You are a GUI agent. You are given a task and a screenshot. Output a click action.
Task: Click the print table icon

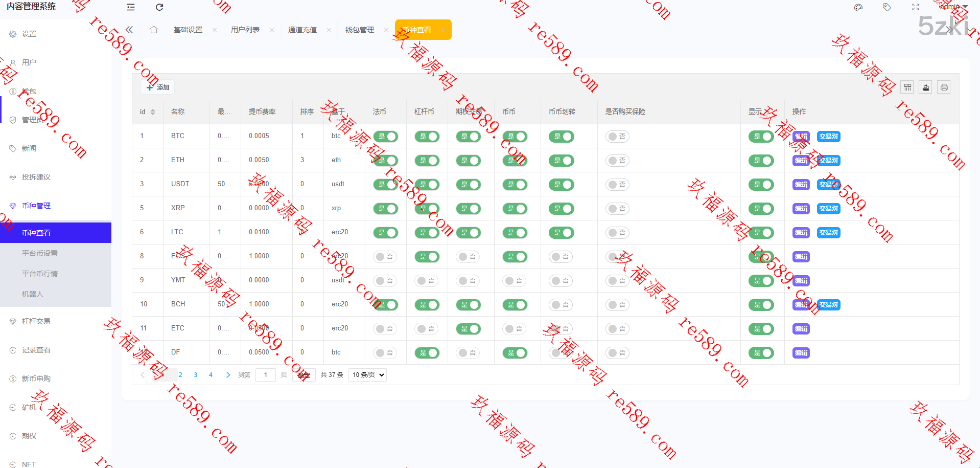click(x=944, y=87)
